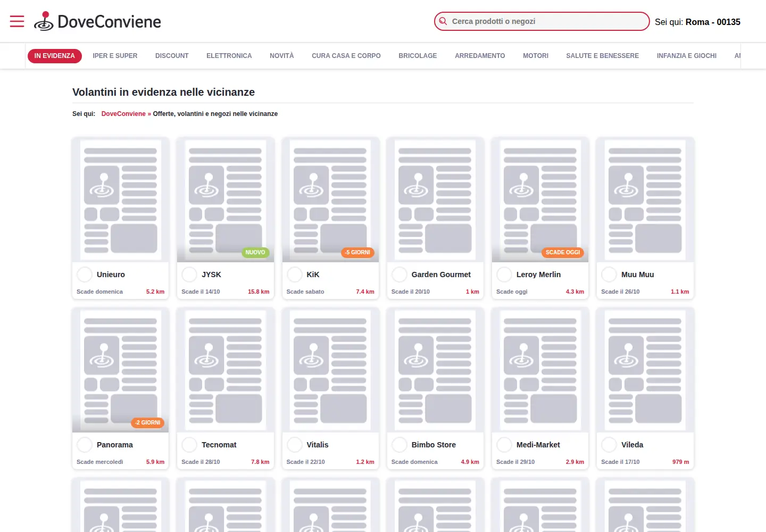Open the Leroy Merlin flyer thumbnail
766x532 pixels.
tap(540, 199)
